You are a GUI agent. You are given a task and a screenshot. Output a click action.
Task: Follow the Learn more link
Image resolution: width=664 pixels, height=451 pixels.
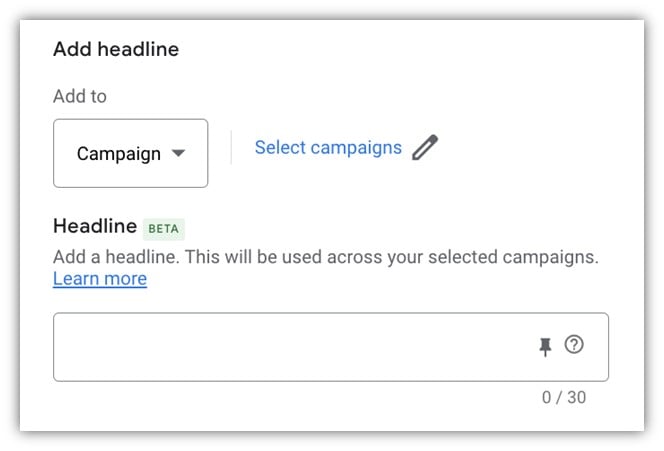(100, 279)
